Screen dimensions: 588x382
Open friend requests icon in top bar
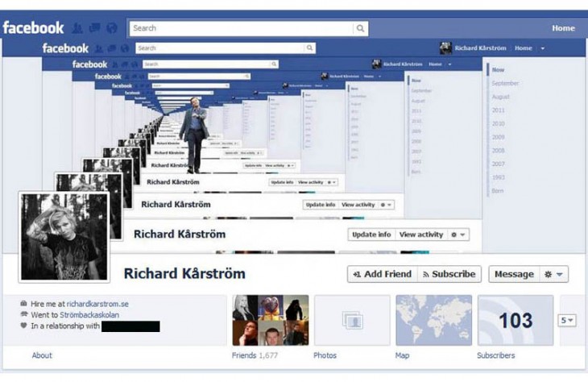point(77,28)
